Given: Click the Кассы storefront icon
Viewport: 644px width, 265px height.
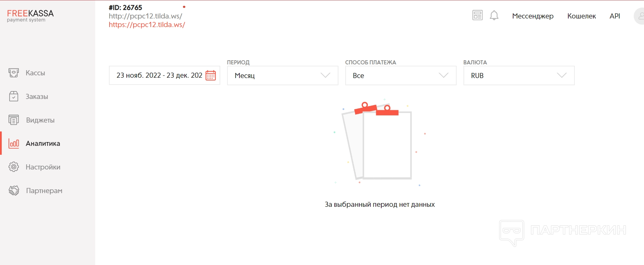Looking at the screenshot, I should 14,73.
